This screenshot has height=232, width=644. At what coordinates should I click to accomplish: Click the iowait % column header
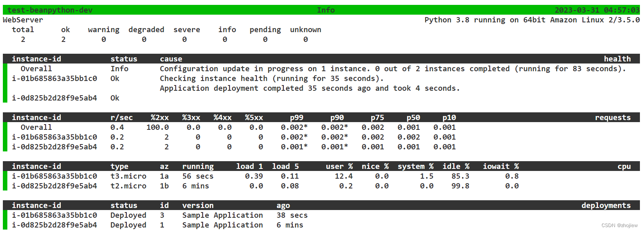[501, 166]
